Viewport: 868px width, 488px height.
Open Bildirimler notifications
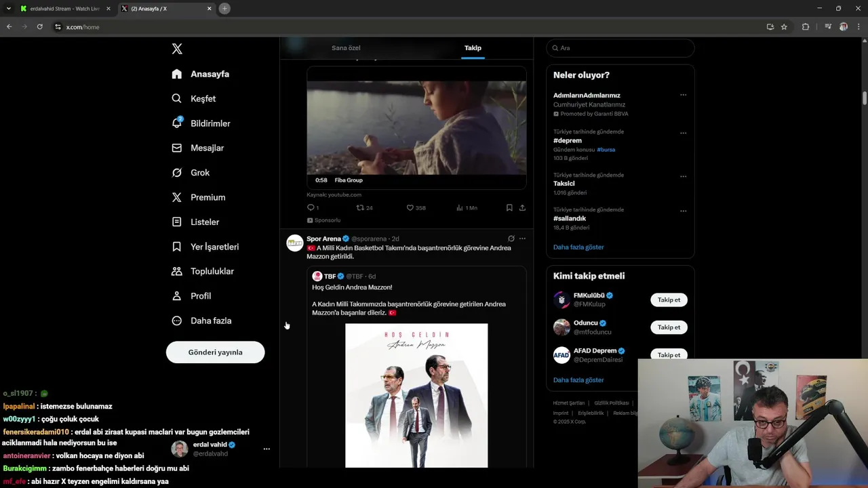pos(201,123)
